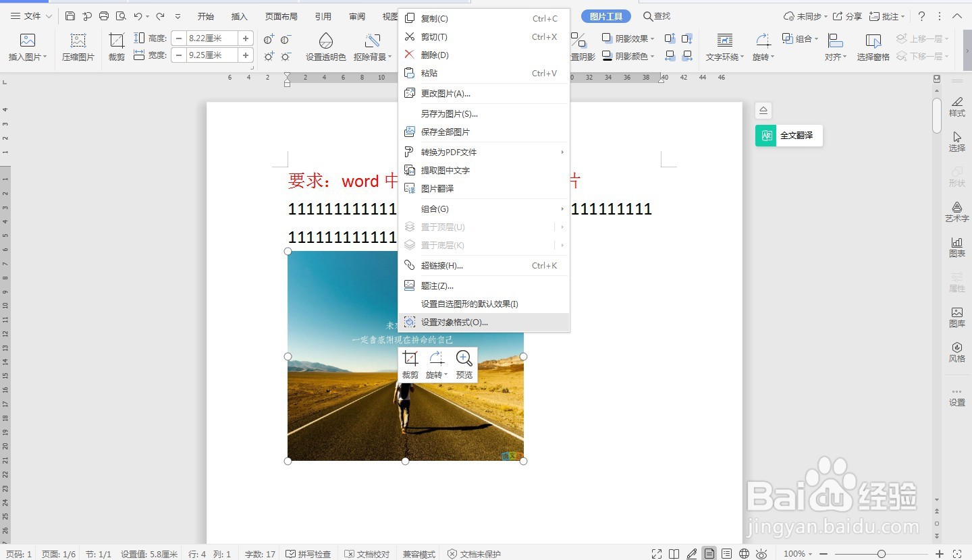
Task: Choose 复制(C) from the context menu
Action: click(483, 19)
